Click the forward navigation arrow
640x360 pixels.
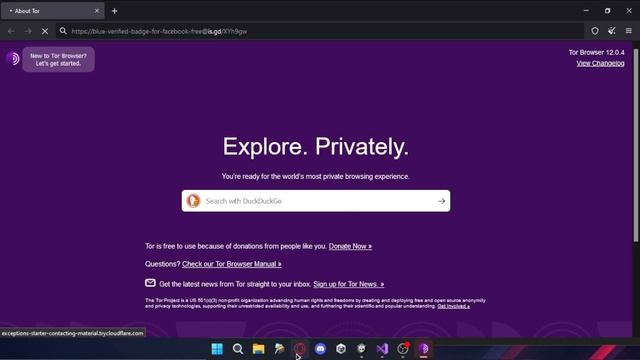pos(28,31)
